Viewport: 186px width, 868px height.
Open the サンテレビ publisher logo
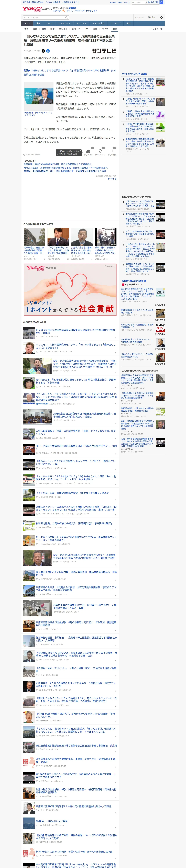104,51
